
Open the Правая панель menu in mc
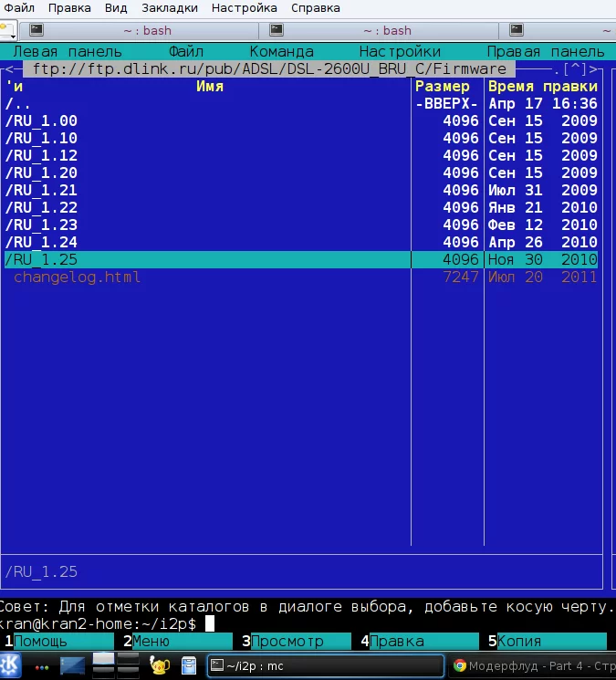(x=546, y=52)
